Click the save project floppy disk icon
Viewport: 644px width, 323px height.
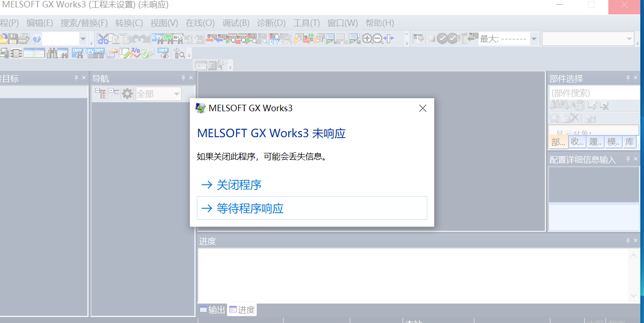point(13,39)
